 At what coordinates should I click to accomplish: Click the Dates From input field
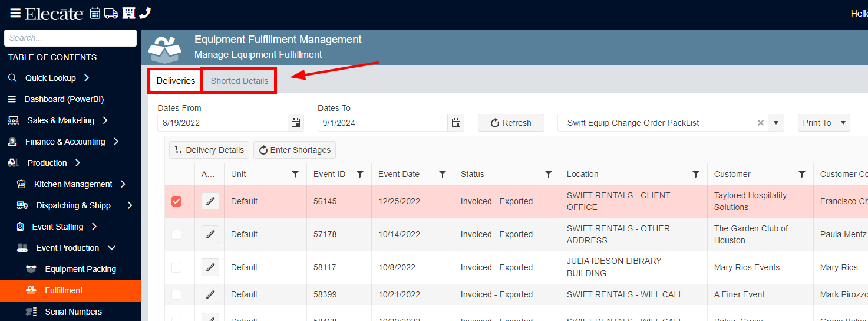(x=223, y=123)
